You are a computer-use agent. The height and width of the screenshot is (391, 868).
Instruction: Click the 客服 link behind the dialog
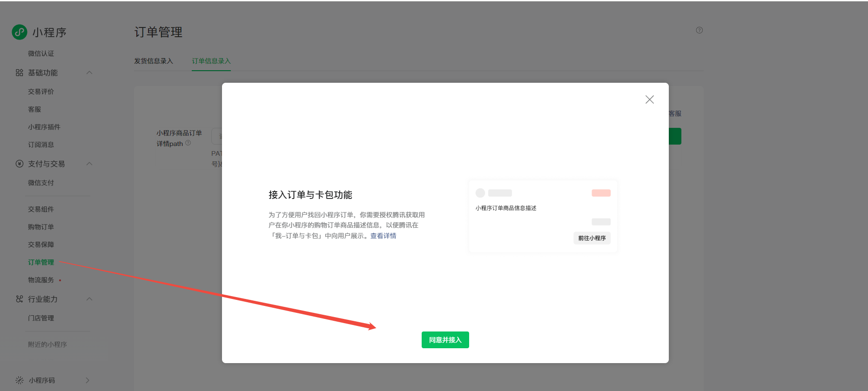tap(675, 113)
